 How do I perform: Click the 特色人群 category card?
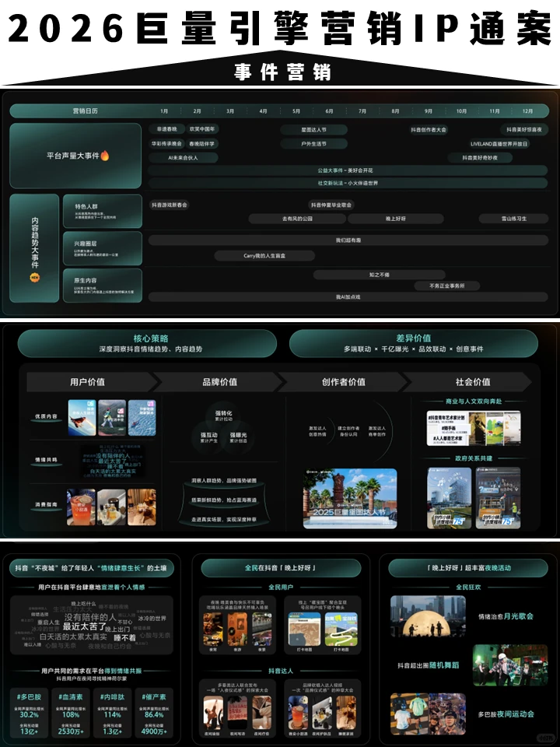pos(103,211)
